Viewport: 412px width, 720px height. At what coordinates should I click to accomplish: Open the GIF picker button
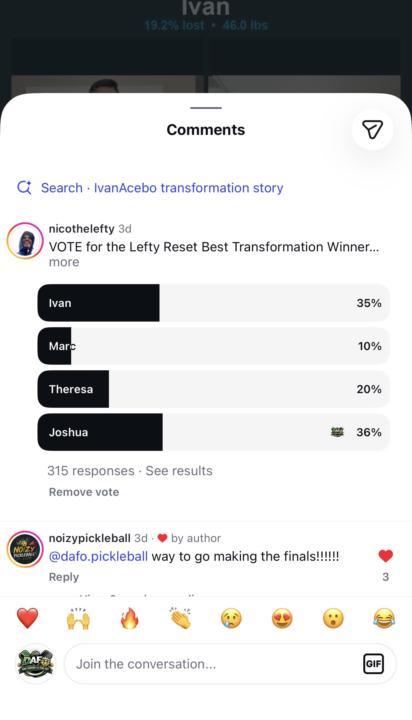pyautogui.click(x=373, y=664)
